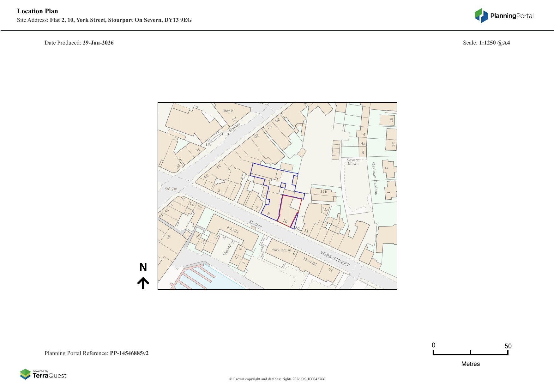Click the 4 to 21 building label
This screenshot has width=554, height=392.
[233, 230]
